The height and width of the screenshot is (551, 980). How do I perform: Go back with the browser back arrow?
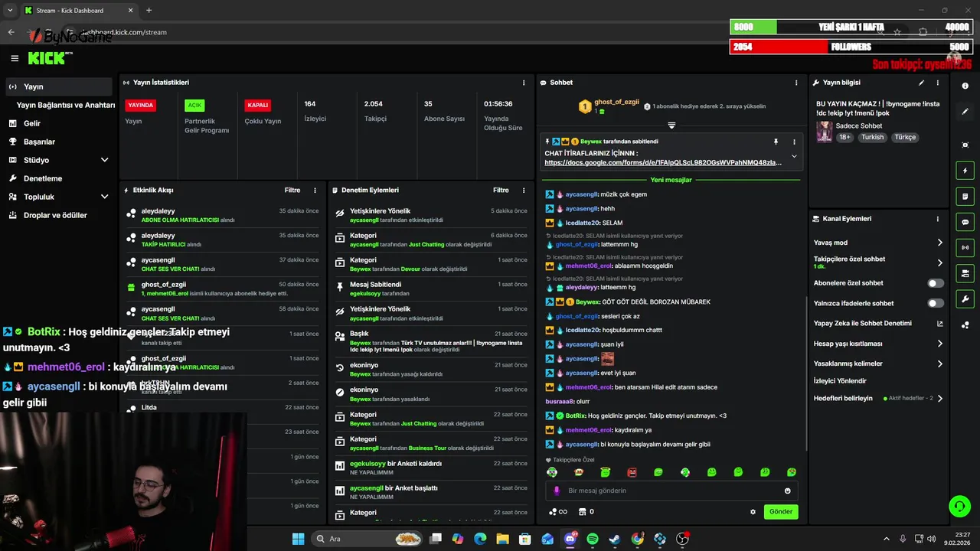point(11,32)
